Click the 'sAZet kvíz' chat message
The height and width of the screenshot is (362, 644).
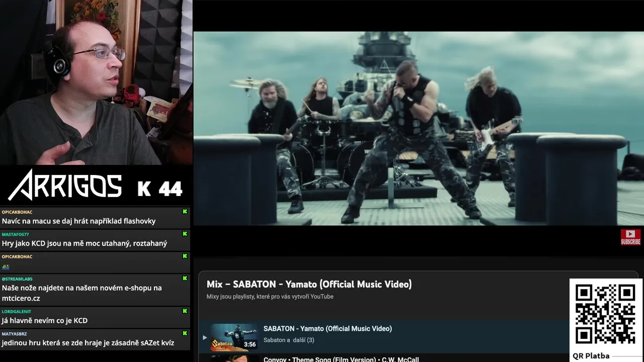coord(88,342)
